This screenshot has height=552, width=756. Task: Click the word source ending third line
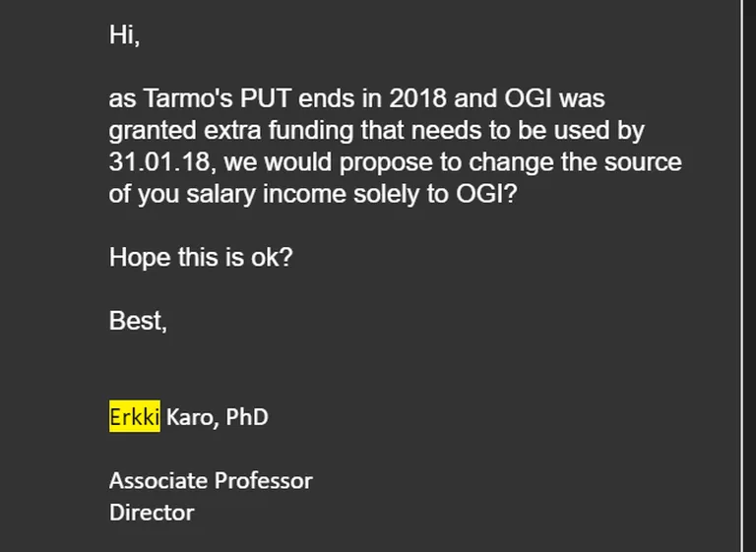point(643,162)
